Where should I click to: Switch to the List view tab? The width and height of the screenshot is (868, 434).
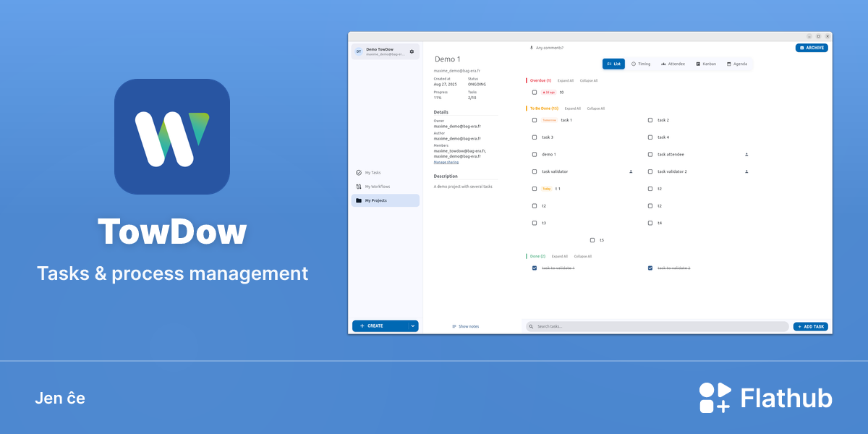point(613,64)
